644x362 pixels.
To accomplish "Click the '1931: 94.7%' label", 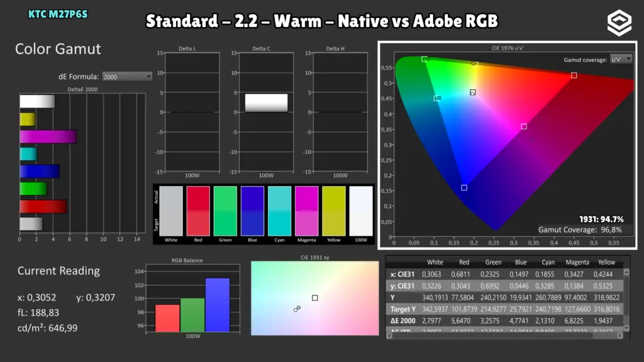I will click(x=601, y=219).
